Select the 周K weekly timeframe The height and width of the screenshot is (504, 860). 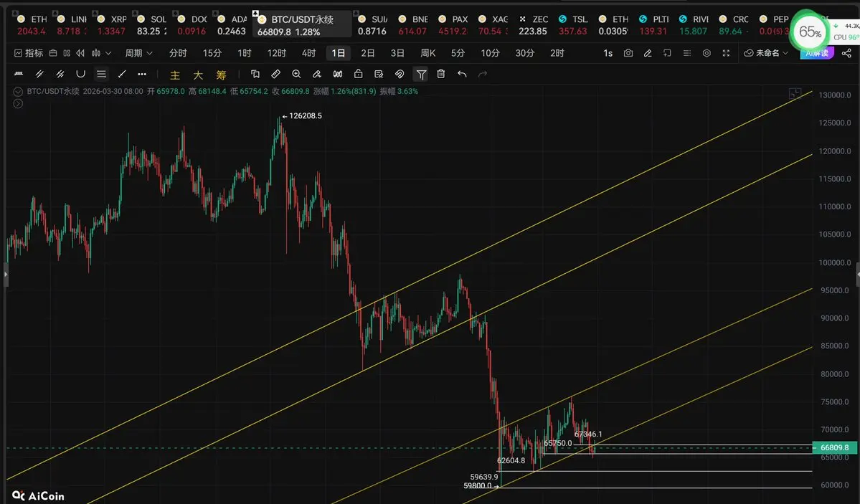coord(427,53)
